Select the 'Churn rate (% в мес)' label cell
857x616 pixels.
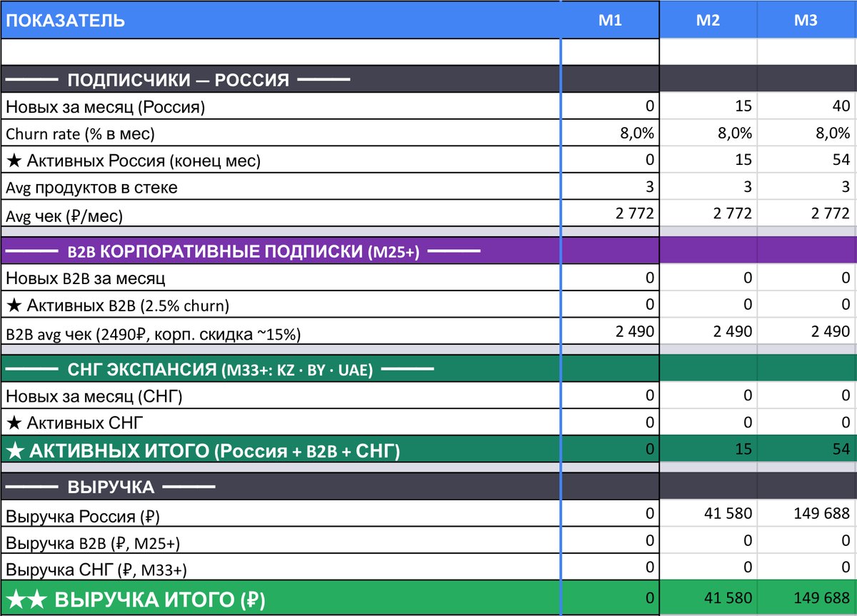[x=280, y=133]
